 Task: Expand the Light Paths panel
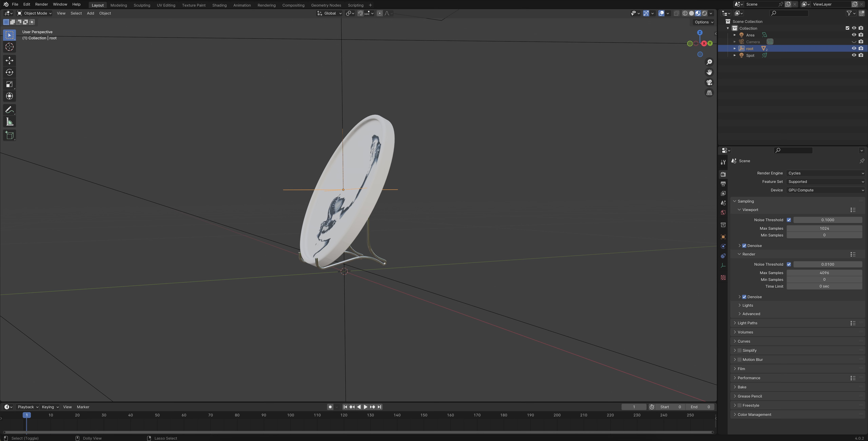747,323
